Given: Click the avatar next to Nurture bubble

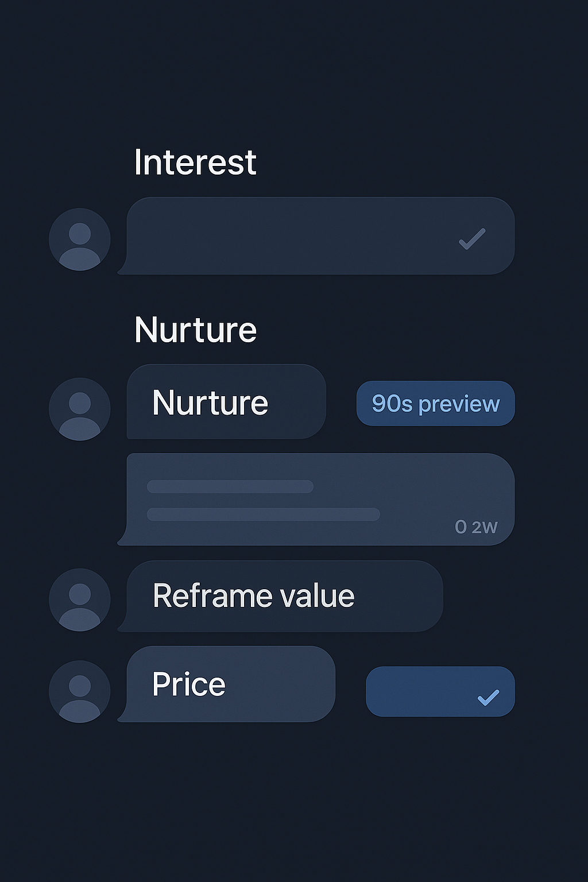Looking at the screenshot, I should click(x=80, y=409).
